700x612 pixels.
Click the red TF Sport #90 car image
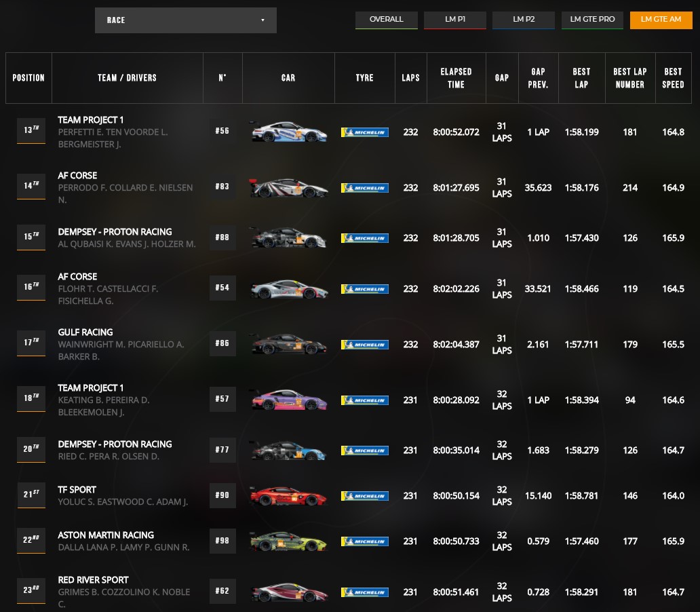289,496
